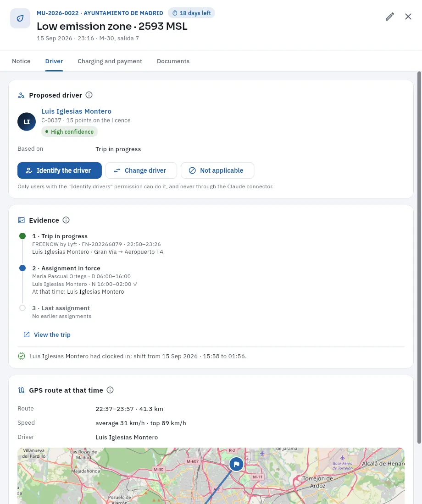Open the Proposed driver info icon

[x=89, y=95]
